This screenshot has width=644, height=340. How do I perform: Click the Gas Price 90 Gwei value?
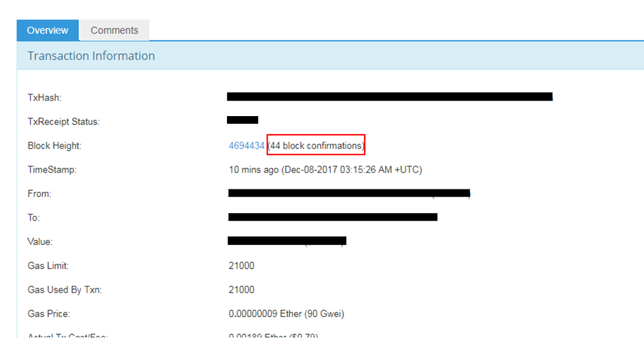(286, 314)
